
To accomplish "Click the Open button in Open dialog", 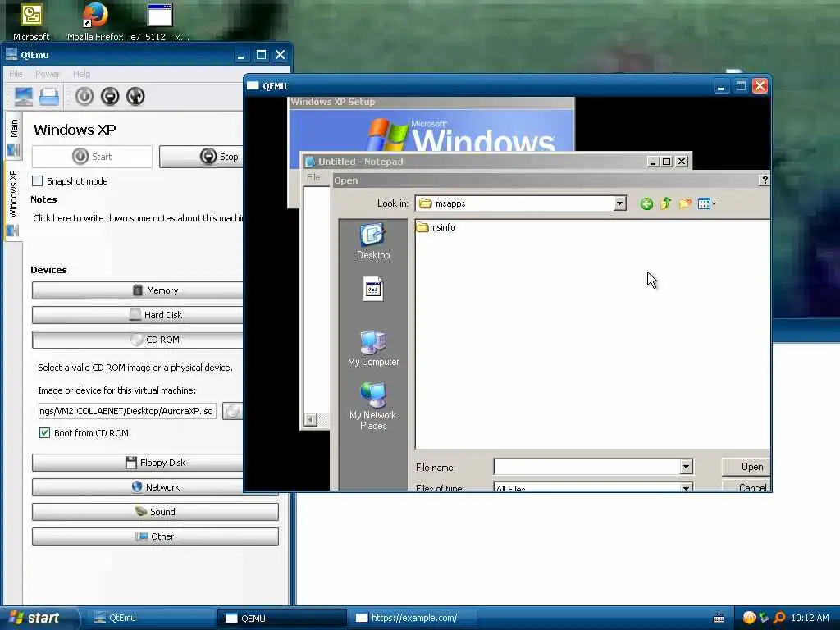I will pyautogui.click(x=746, y=467).
